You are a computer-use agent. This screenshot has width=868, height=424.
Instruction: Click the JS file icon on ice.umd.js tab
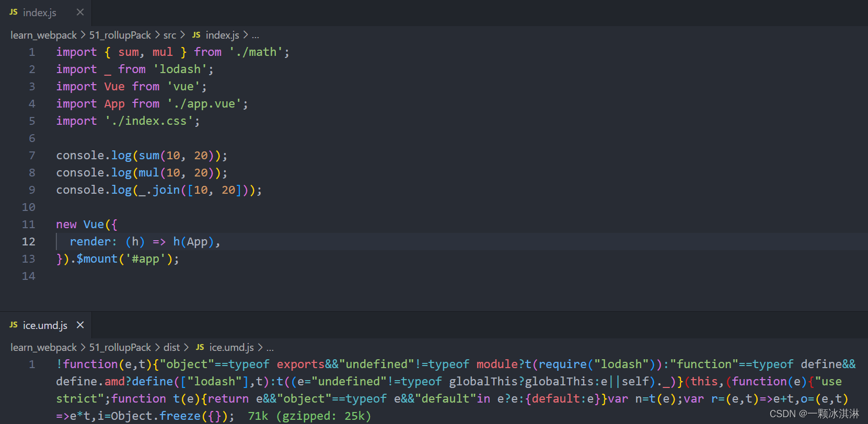14,325
